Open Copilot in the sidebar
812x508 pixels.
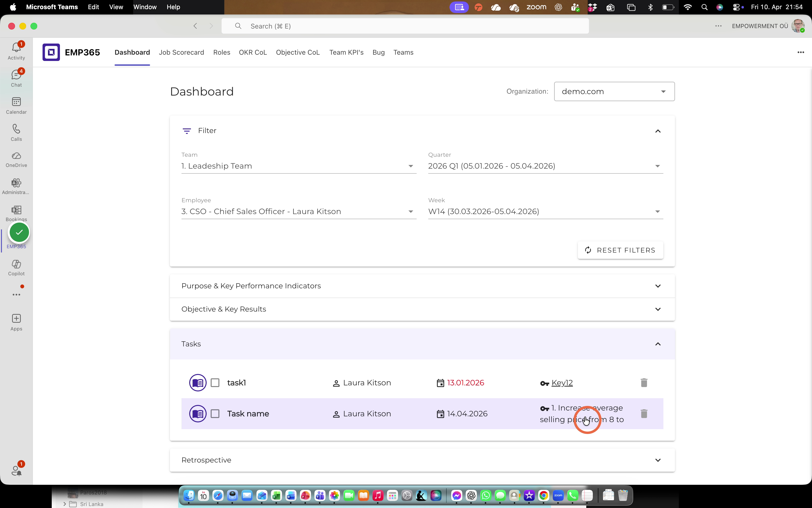(x=16, y=268)
